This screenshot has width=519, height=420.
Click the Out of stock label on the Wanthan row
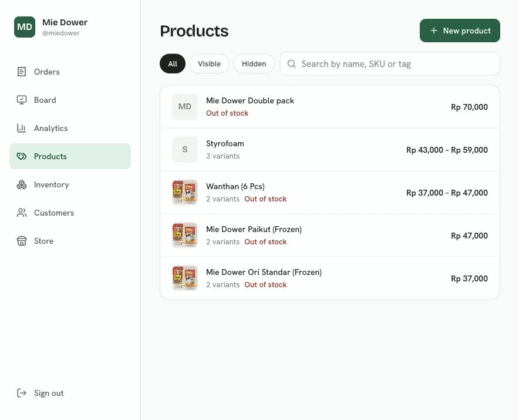[265, 199]
